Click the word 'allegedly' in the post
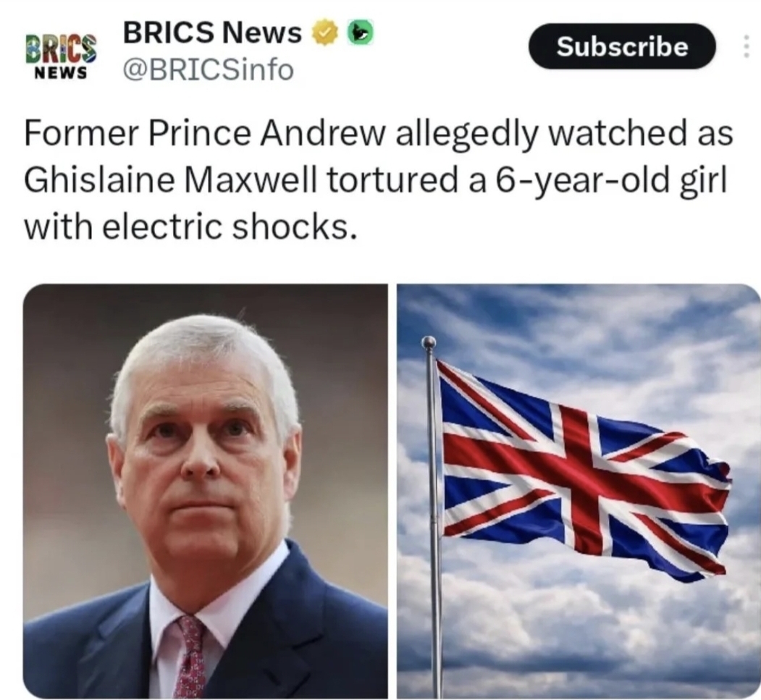The width and height of the screenshot is (761, 700). (467, 134)
